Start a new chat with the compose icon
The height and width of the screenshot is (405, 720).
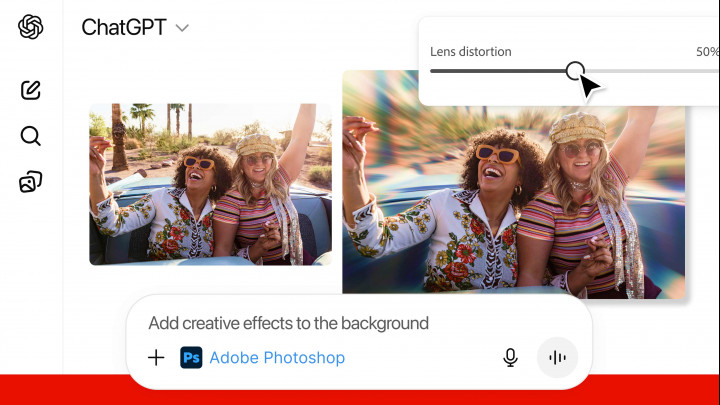31,90
